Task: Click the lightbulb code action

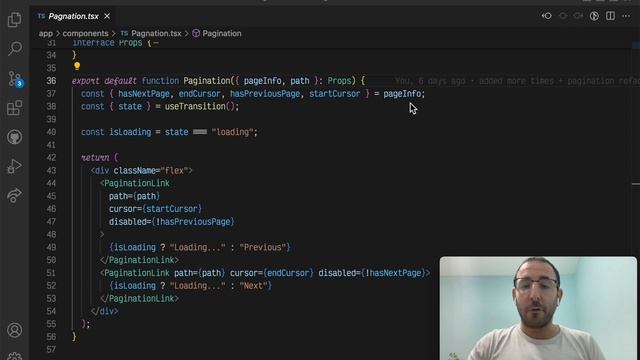Action: point(77,66)
